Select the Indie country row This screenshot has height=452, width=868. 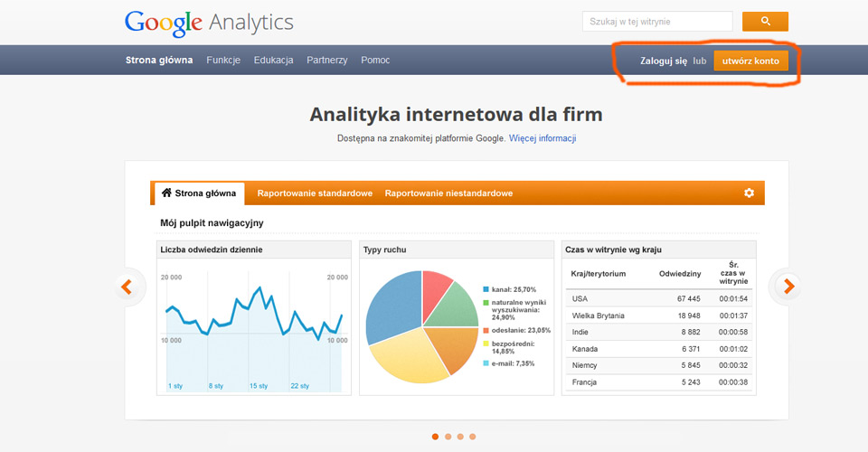point(659,332)
